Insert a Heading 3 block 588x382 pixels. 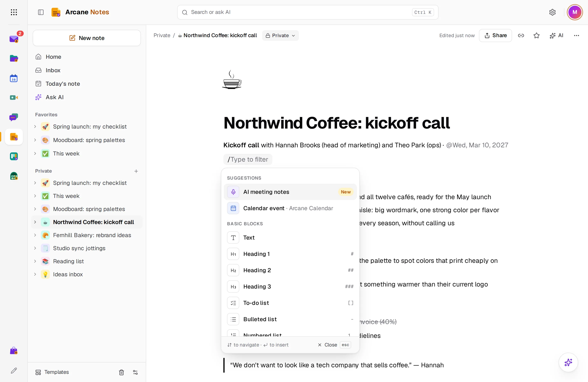click(290, 286)
